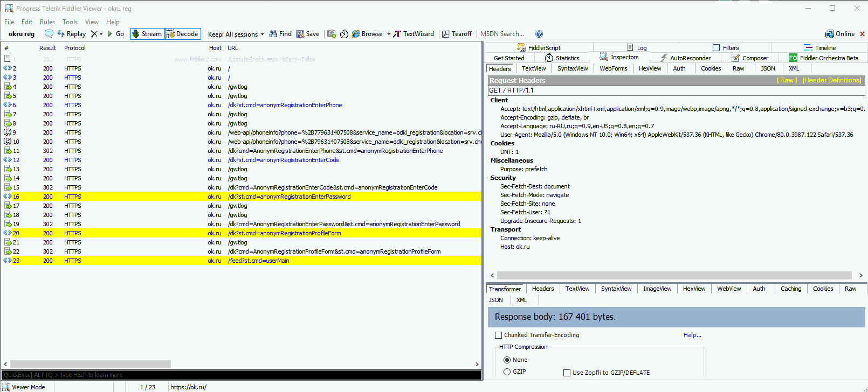This screenshot has height=392, width=868.
Task: Click the GET / HTTP/1.1 request line
Action: pos(676,90)
